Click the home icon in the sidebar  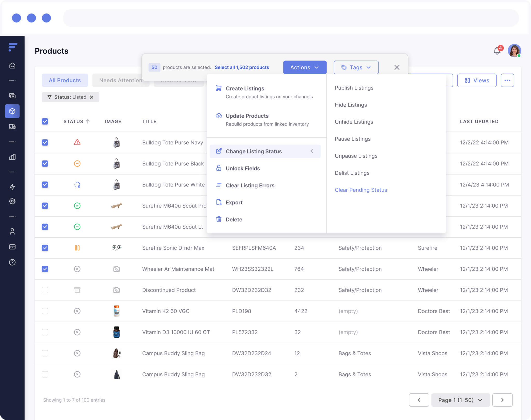pyautogui.click(x=12, y=66)
